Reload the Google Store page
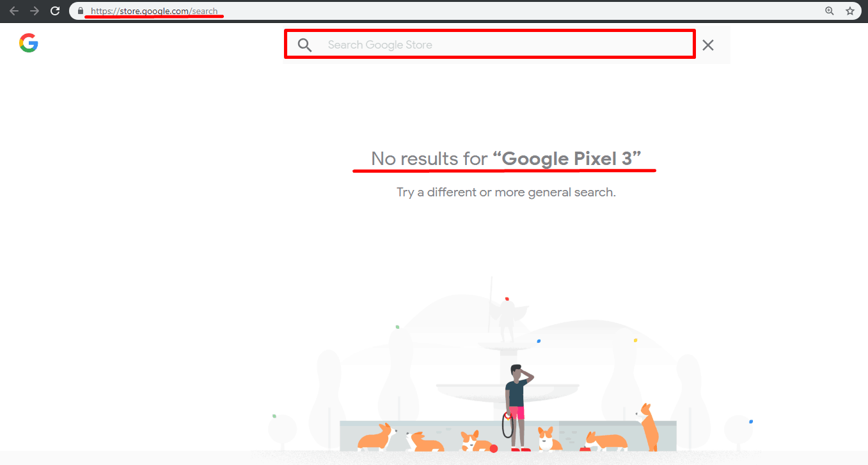This screenshot has height=465, width=868. [x=55, y=11]
